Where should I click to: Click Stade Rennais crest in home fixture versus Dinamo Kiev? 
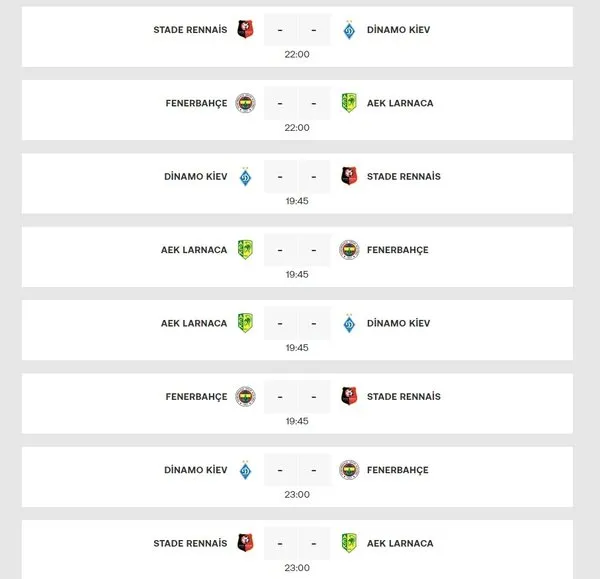(246, 30)
